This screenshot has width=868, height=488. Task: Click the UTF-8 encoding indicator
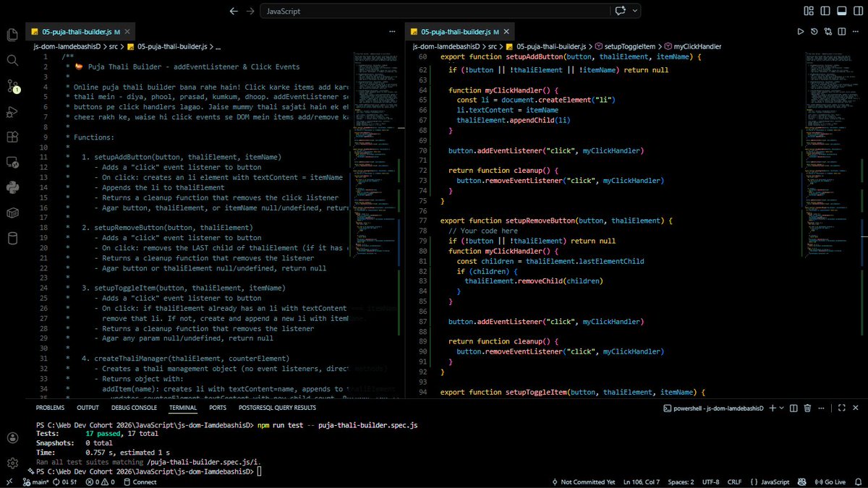point(710,482)
